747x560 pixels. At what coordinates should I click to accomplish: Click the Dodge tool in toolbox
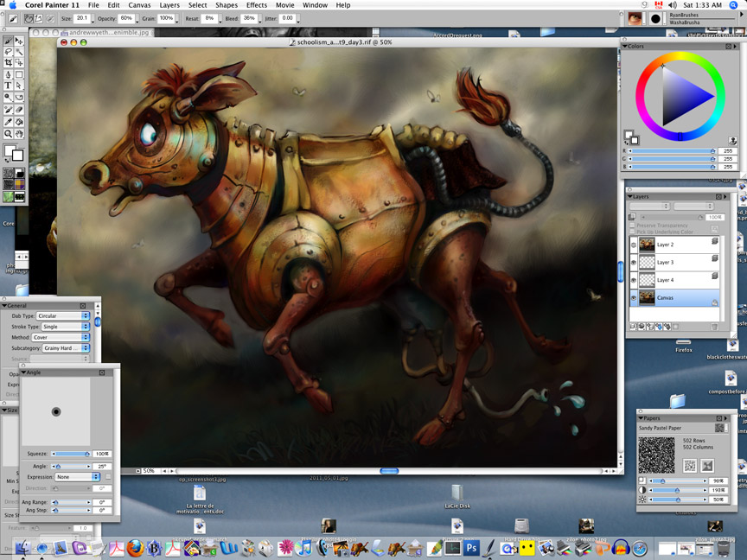(8, 97)
